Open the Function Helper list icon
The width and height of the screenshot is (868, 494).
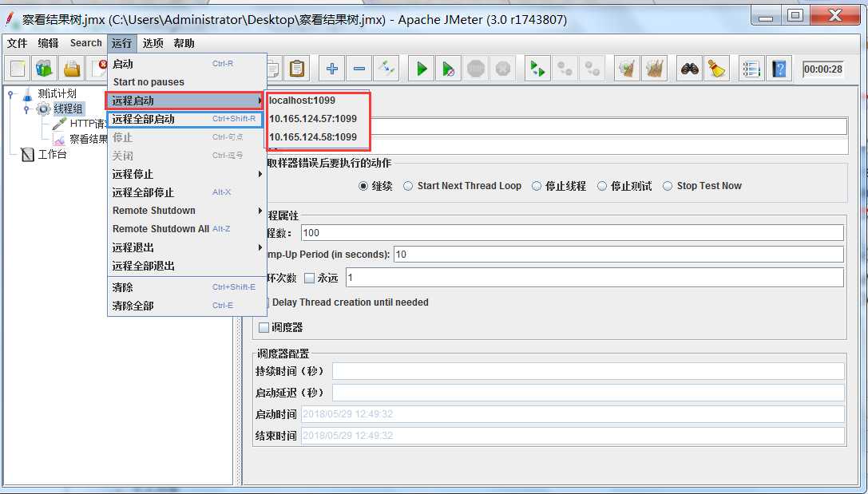[751, 69]
